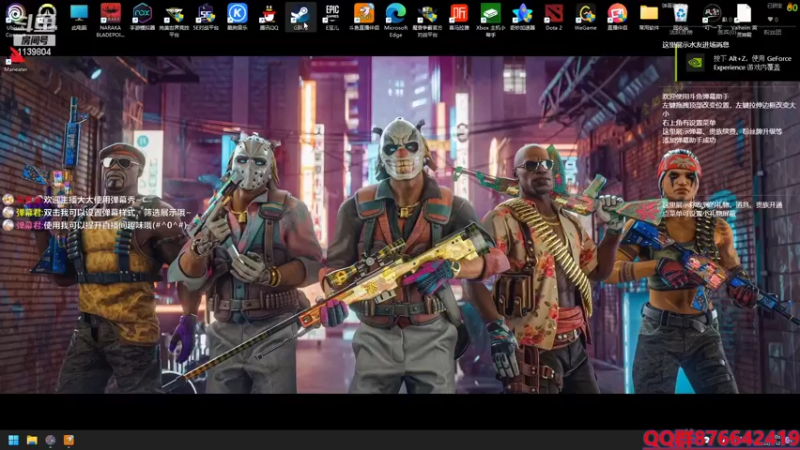
Task: Open the Windows Start button
Action: click(x=14, y=440)
